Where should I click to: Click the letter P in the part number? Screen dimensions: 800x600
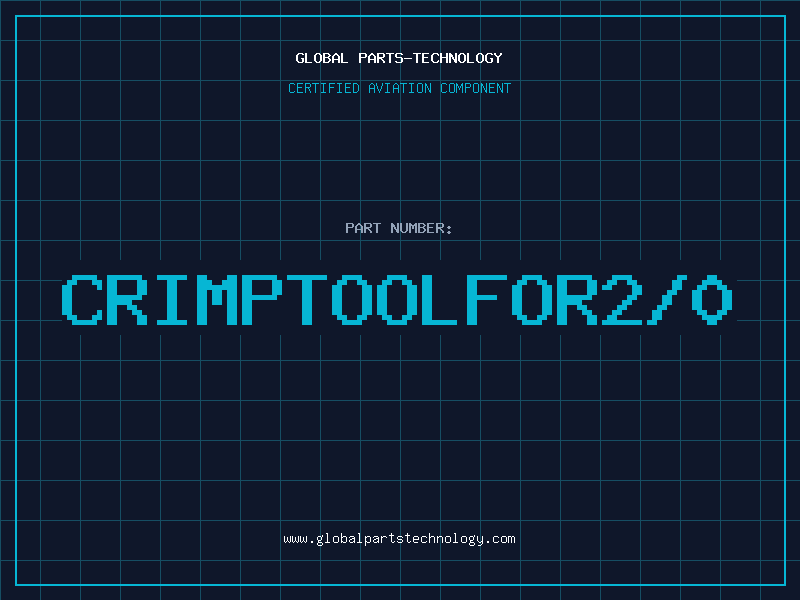point(264,299)
